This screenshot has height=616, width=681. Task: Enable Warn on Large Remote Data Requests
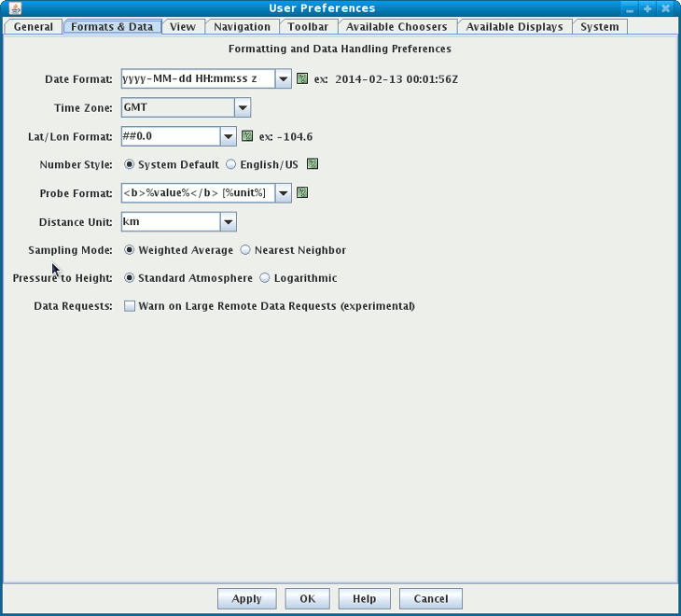coord(130,306)
